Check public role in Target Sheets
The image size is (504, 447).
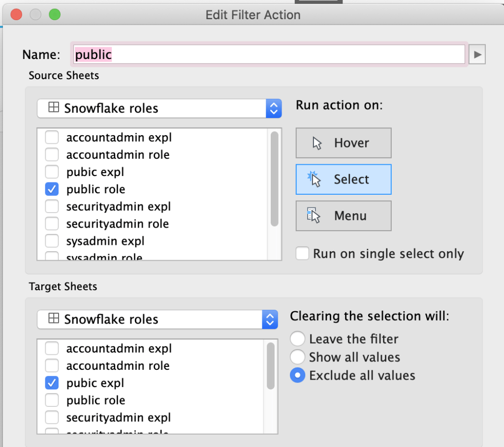[52, 400]
